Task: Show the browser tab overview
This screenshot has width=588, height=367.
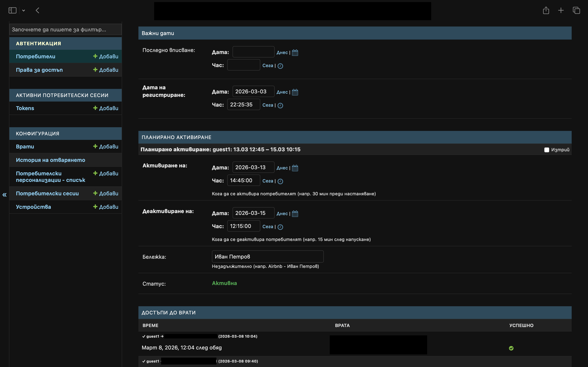Action: (x=576, y=10)
